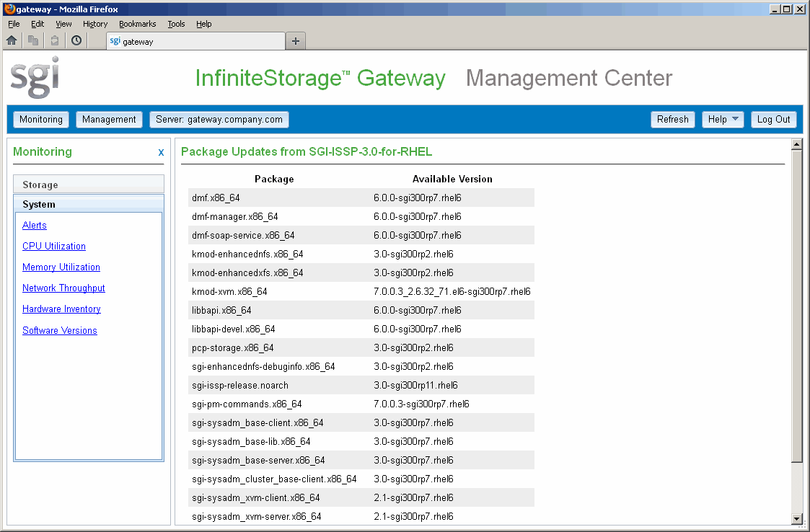Click version 7.0.0.3_2.6.32_71.el6-sgi300rp7.rhel6
This screenshot has width=810, height=532.
[x=452, y=291]
